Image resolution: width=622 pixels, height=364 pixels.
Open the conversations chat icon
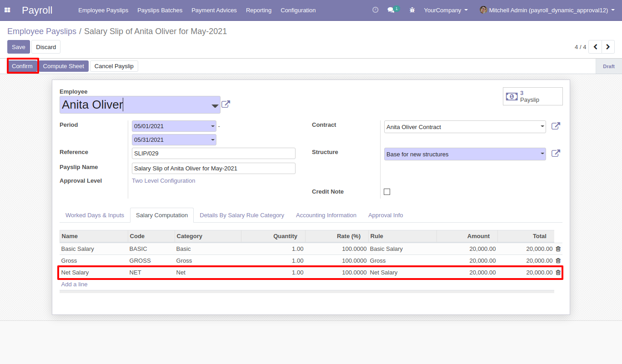[x=391, y=10]
